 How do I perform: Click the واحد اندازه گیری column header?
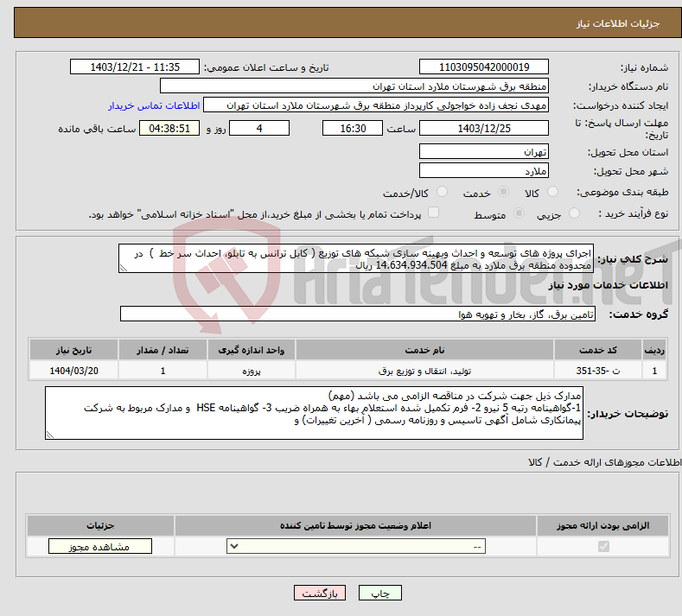pyautogui.click(x=252, y=350)
